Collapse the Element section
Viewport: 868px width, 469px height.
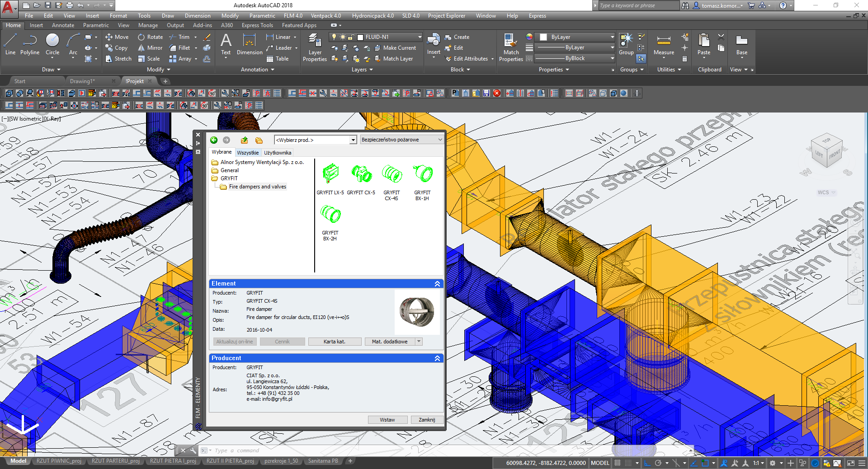(437, 284)
